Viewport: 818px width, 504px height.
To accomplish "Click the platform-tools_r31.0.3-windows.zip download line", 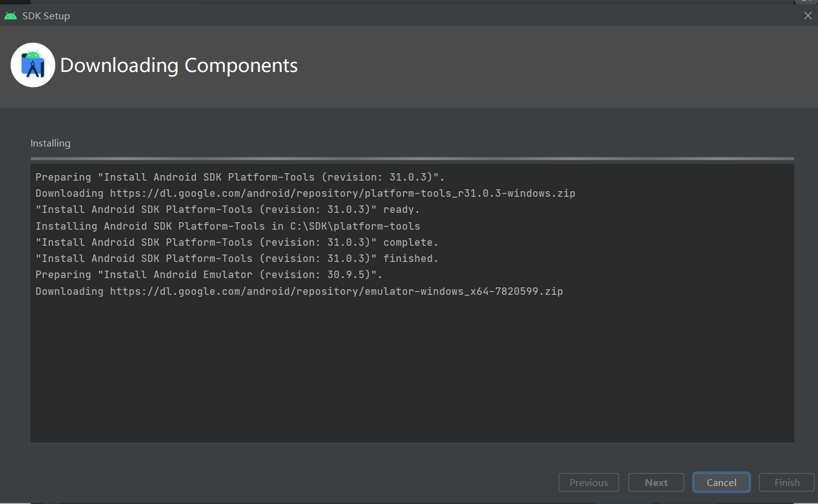I will 306,193.
